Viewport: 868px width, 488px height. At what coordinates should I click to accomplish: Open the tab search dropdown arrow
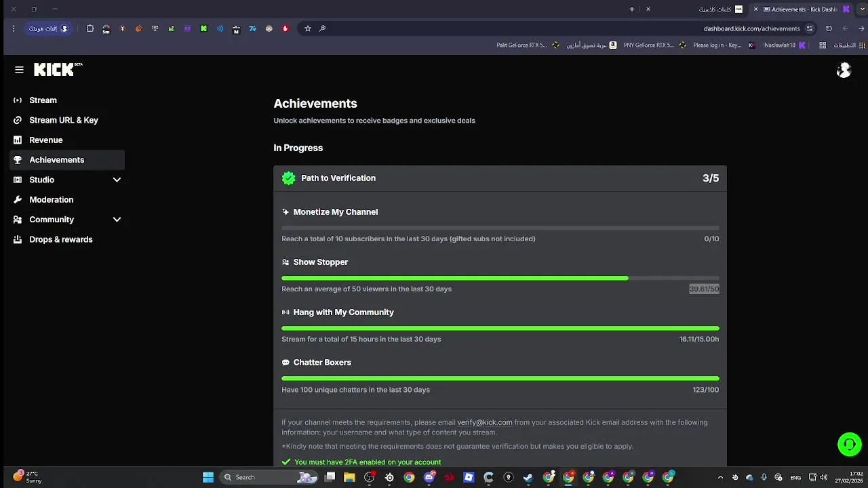click(x=863, y=9)
